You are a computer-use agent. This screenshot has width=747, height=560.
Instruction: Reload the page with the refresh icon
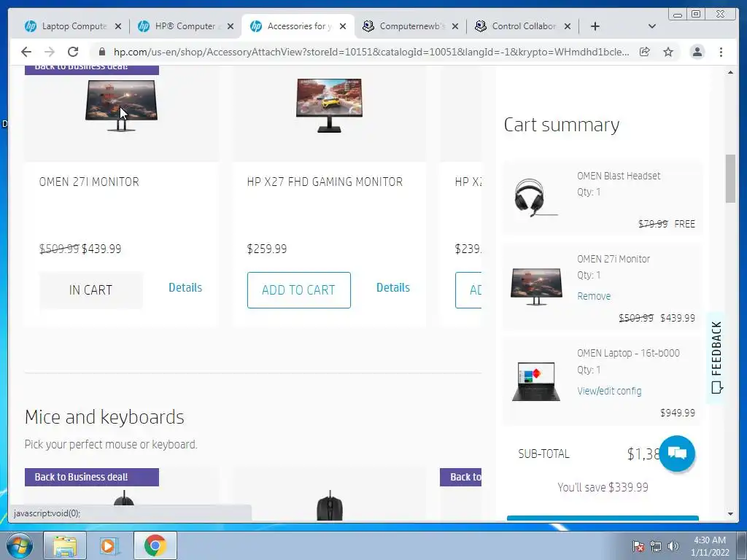pos(73,52)
